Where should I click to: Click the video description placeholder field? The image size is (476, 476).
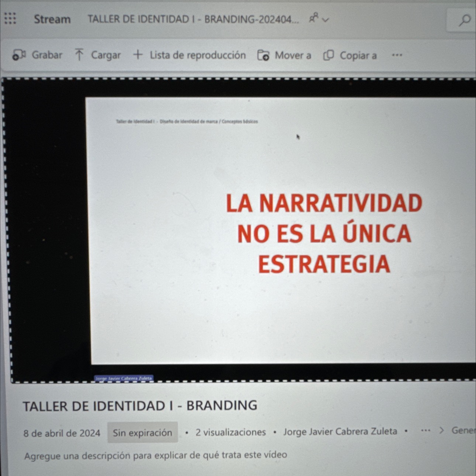(x=155, y=455)
